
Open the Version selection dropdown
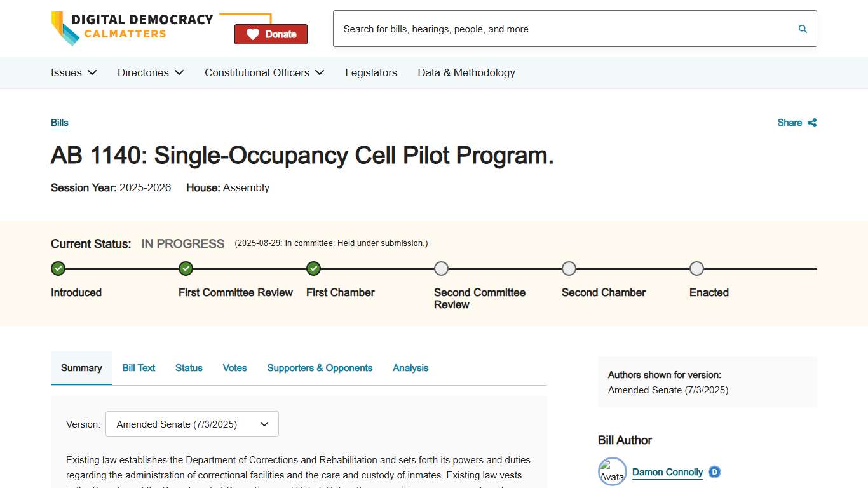192,424
